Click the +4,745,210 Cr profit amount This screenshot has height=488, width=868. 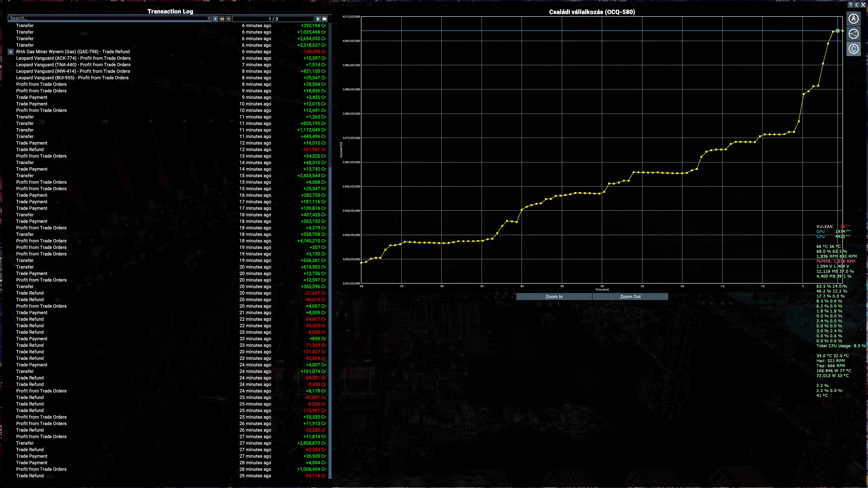click(311, 241)
